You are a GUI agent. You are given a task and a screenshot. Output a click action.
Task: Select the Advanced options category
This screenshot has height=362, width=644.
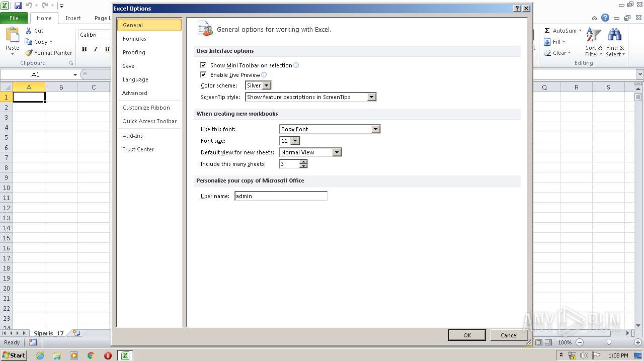pyautogui.click(x=149, y=93)
